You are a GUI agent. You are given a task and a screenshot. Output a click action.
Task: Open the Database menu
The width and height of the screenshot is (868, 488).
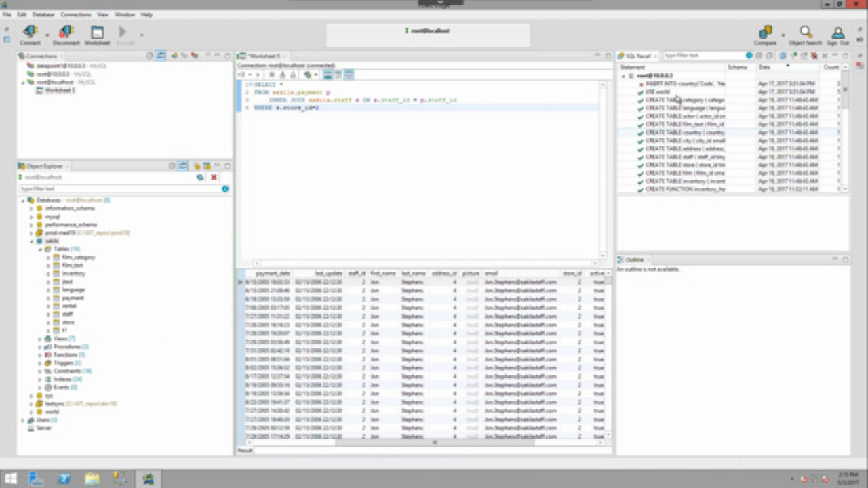(x=43, y=14)
